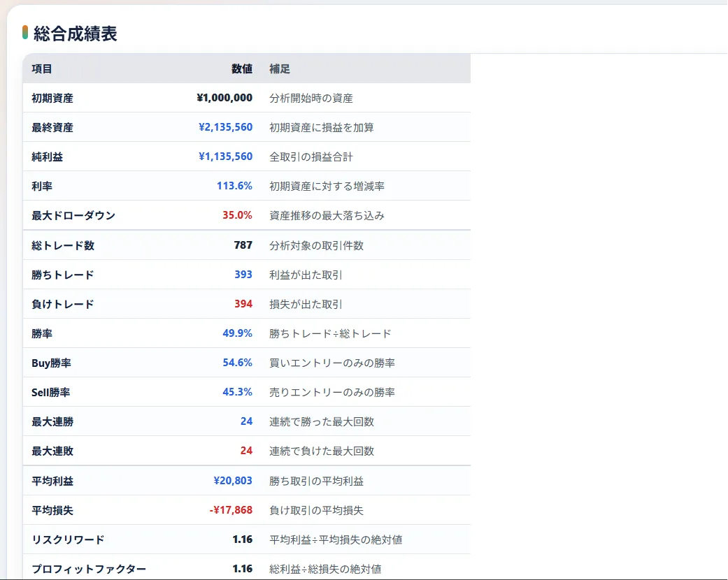This screenshot has width=728, height=580.
Task: Click the 負けトレード row label
Action: pos(63,304)
